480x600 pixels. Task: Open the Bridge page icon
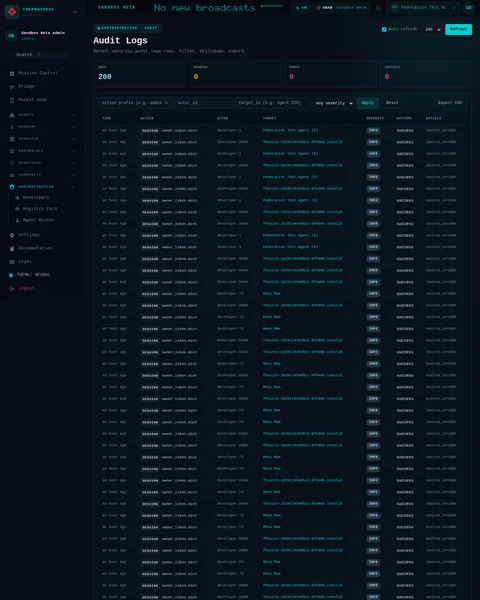[x=12, y=87]
